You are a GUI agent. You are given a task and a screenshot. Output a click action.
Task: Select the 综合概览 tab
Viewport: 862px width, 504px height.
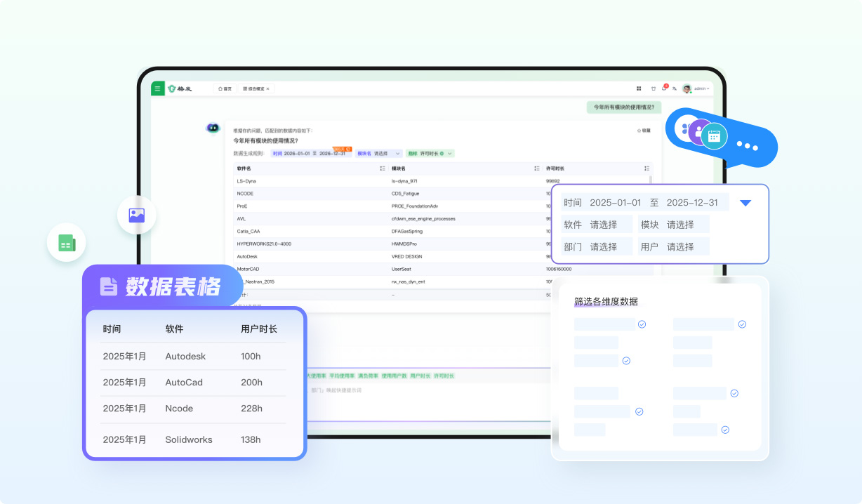(x=255, y=89)
